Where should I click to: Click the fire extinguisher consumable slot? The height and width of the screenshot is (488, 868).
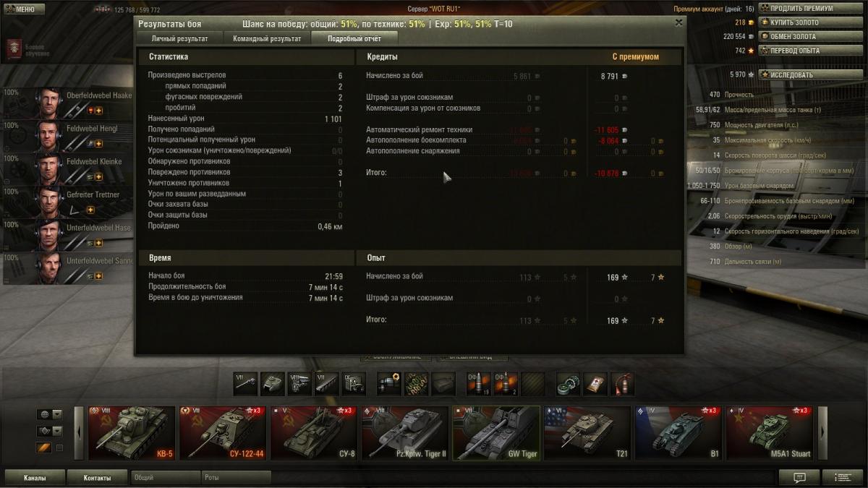click(623, 383)
